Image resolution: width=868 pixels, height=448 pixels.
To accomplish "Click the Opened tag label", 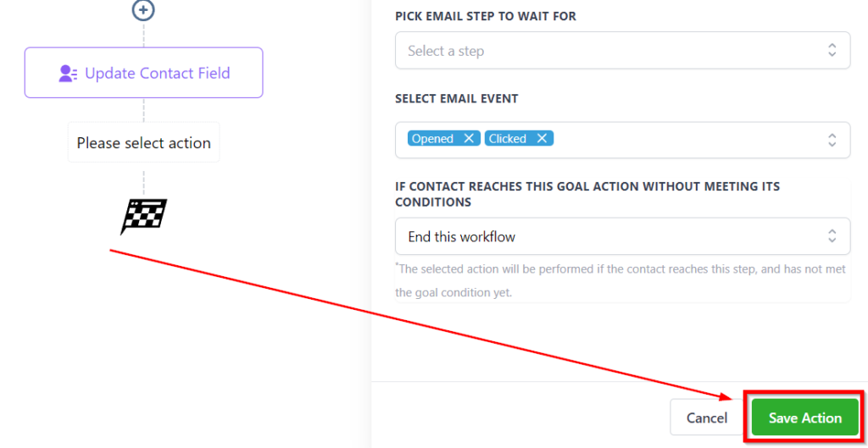I will point(433,139).
